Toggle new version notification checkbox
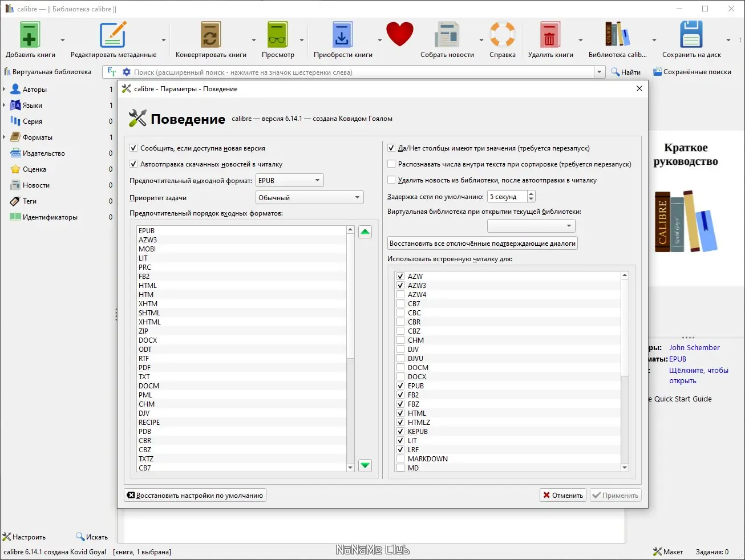This screenshot has width=745, height=560. (x=133, y=148)
